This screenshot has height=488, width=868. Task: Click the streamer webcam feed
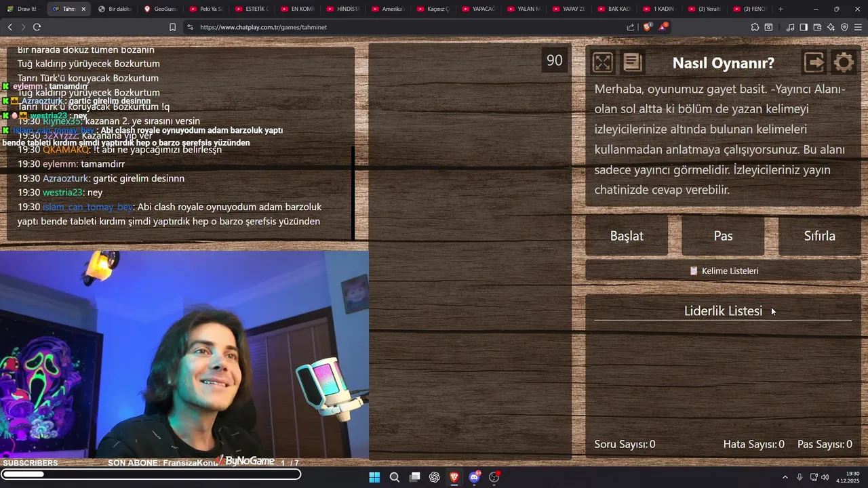184,354
